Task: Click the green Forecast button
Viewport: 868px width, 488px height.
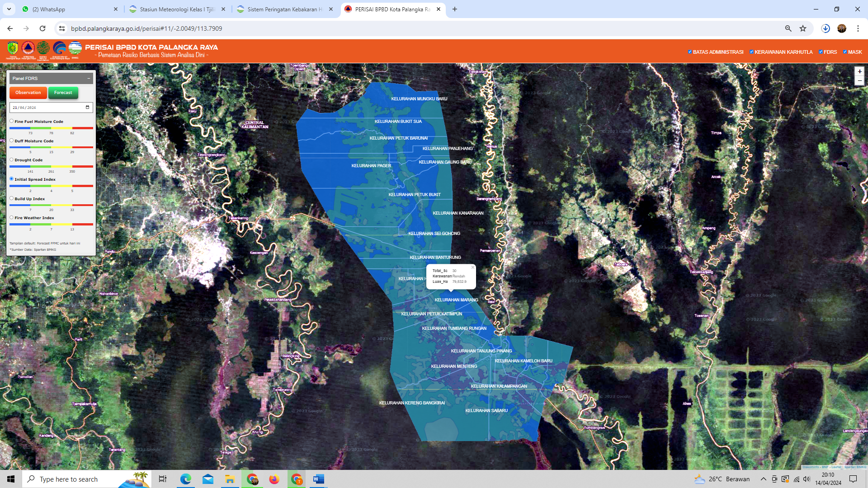Action: click(x=63, y=93)
